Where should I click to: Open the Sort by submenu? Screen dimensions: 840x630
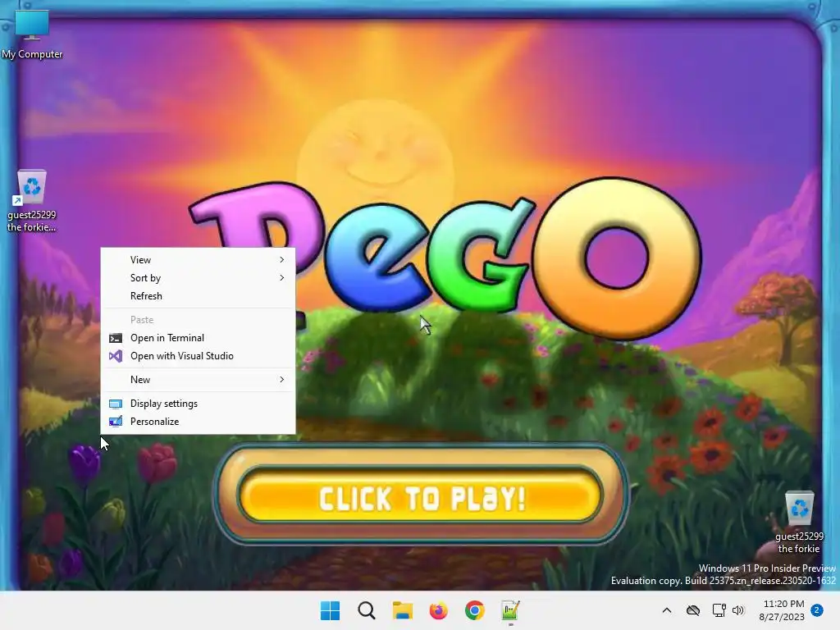(199, 278)
